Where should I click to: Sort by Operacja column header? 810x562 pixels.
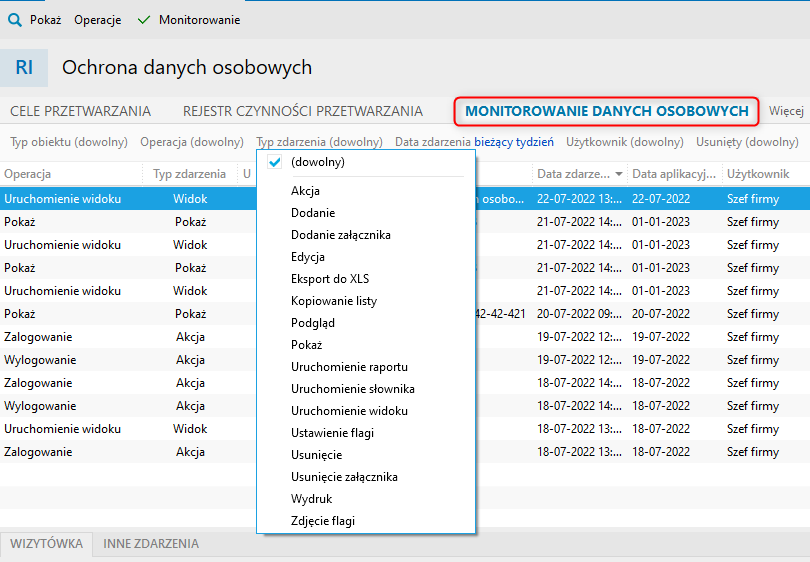pyautogui.click(x=71, y=174)
